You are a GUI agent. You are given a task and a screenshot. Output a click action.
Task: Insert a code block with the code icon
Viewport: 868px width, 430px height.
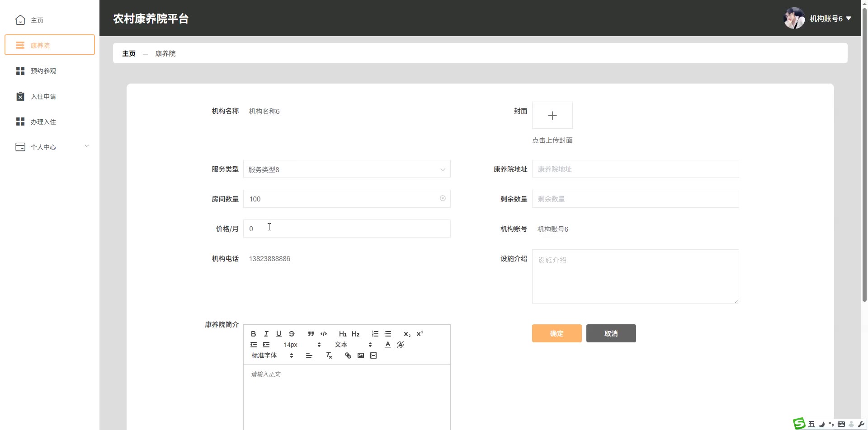pos(324,334)
